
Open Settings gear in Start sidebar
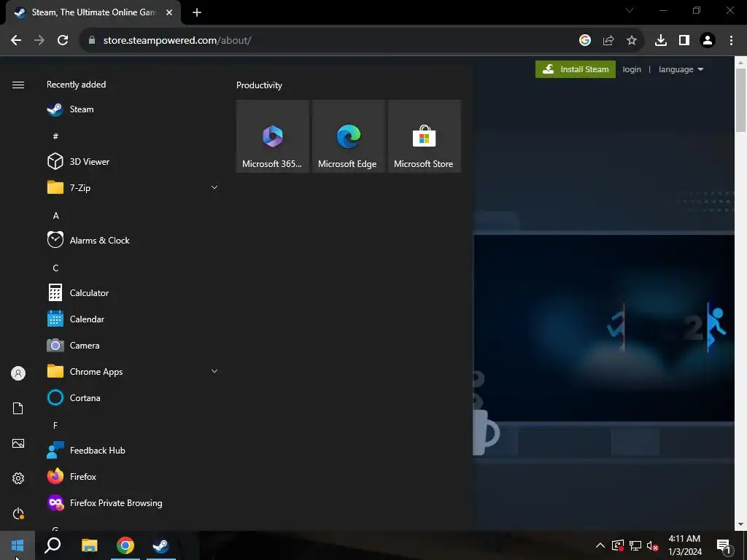click(x=18, y=478)
